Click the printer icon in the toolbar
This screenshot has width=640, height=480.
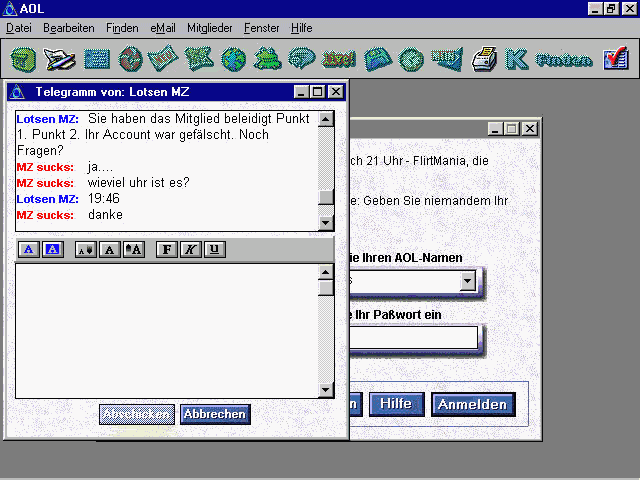(484, 59)
